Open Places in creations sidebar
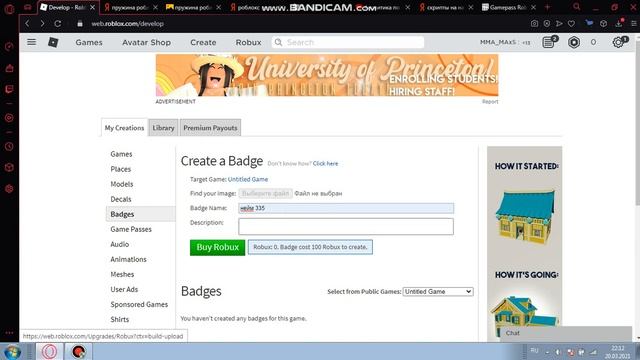Screen dimensions: 640x360 coord(121,169)
